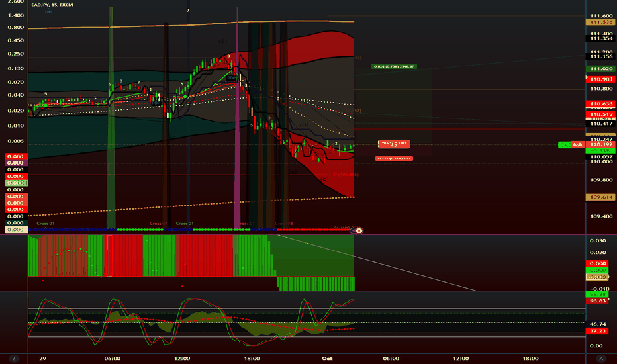
Task: Click the (c) wave label on the chart
Action: (324, 179)
